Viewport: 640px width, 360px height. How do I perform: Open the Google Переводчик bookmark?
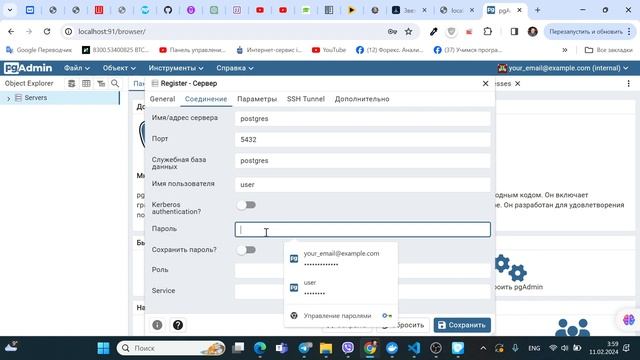point(39,50)
